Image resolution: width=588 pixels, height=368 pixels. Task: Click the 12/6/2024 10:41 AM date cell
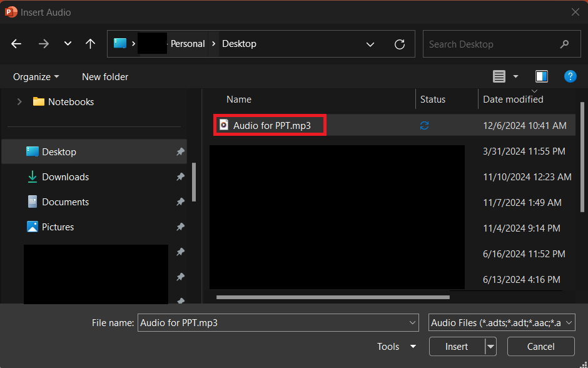pos(525,126)
